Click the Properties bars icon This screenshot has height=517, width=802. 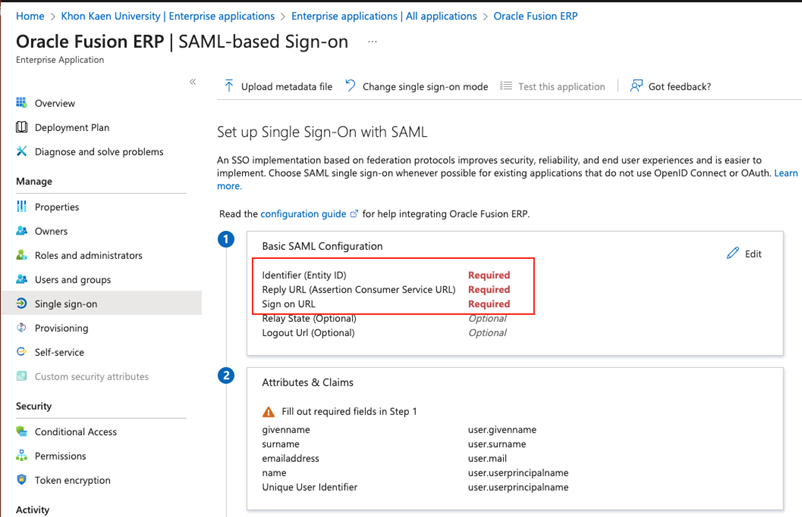(x=21, y=206)
